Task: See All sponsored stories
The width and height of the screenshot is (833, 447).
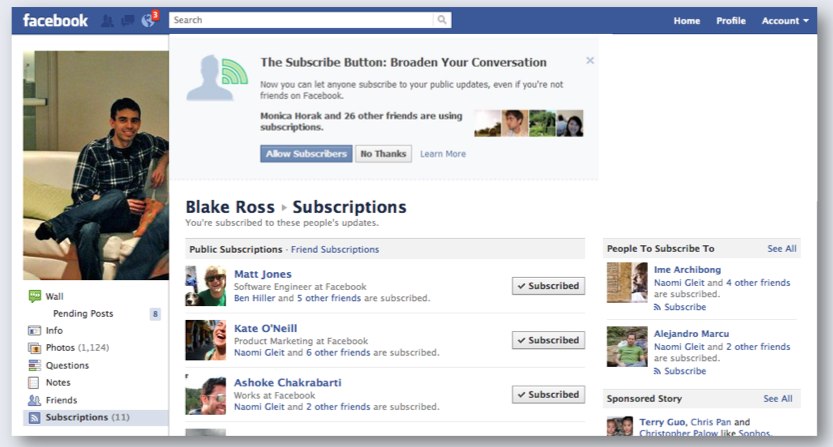Action: click(778, 399)
